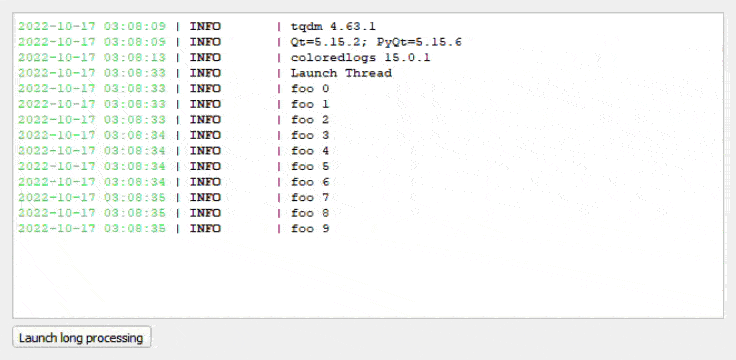The height and width of the screenshot is (360, 736).
Task: Click the foo 5 message
Action: [x=310, y=166]
